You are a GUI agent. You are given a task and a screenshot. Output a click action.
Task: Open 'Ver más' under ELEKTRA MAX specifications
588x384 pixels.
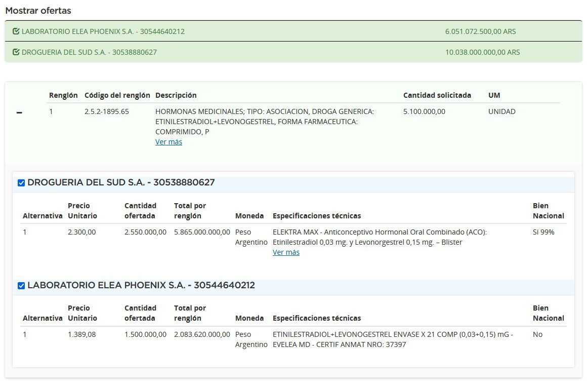point(286,252)
